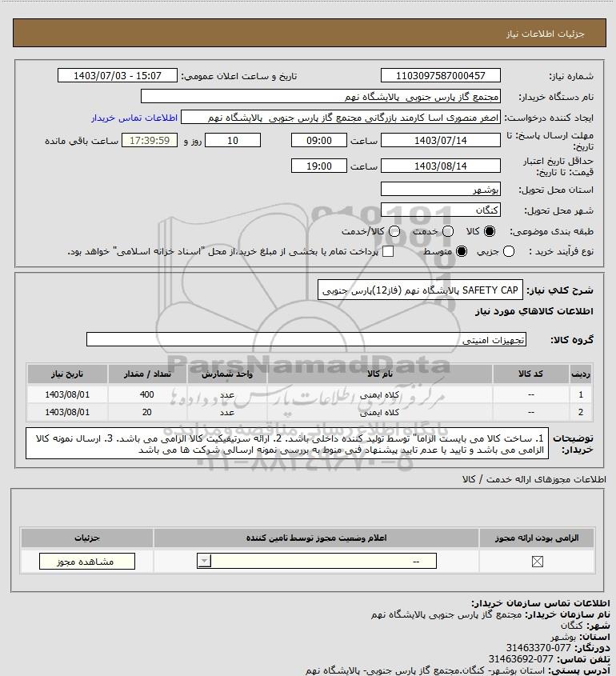Click the اطلاعات تماس سازمان خریدار heading
This screenshot has height=676, width=616.
[x=541, y=602]
